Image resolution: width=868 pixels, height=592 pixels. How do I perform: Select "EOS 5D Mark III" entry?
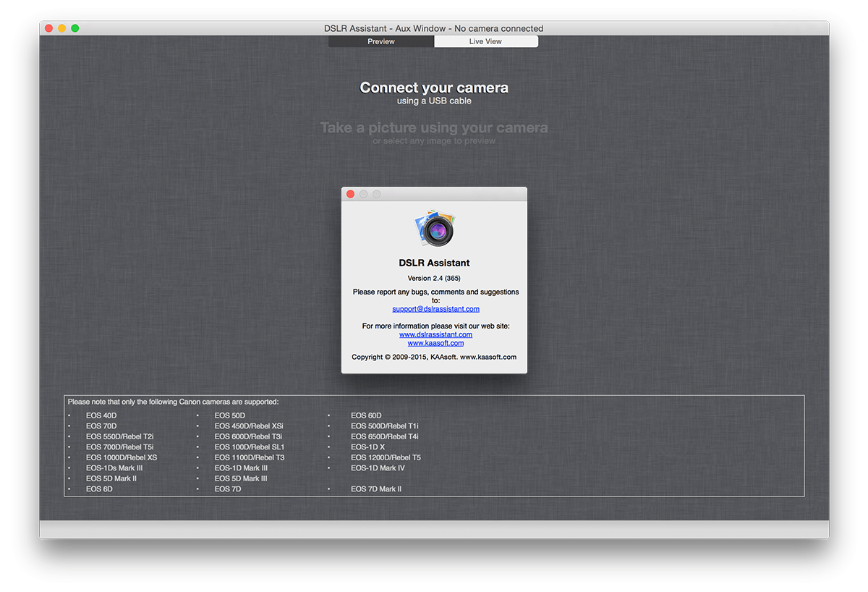pos(241,478)
